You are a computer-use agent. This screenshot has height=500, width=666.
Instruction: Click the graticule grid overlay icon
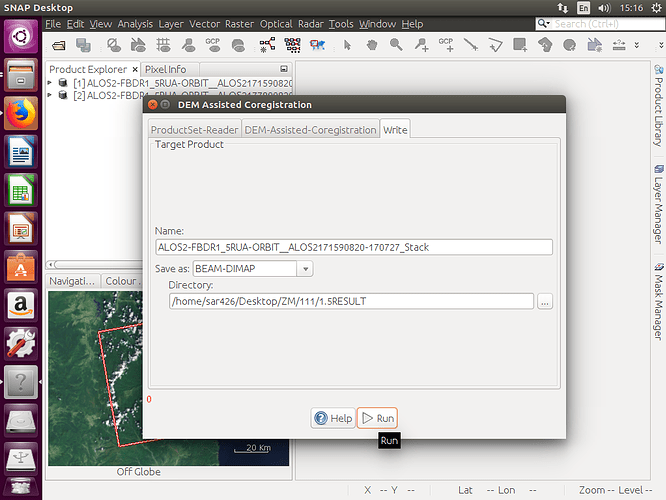[163, 45]
